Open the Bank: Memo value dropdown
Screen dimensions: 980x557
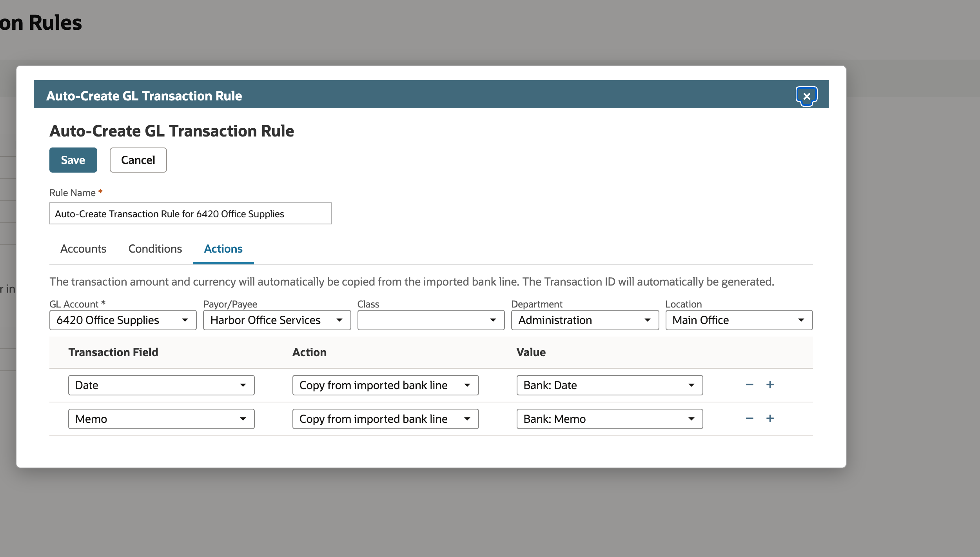(610, 419)
